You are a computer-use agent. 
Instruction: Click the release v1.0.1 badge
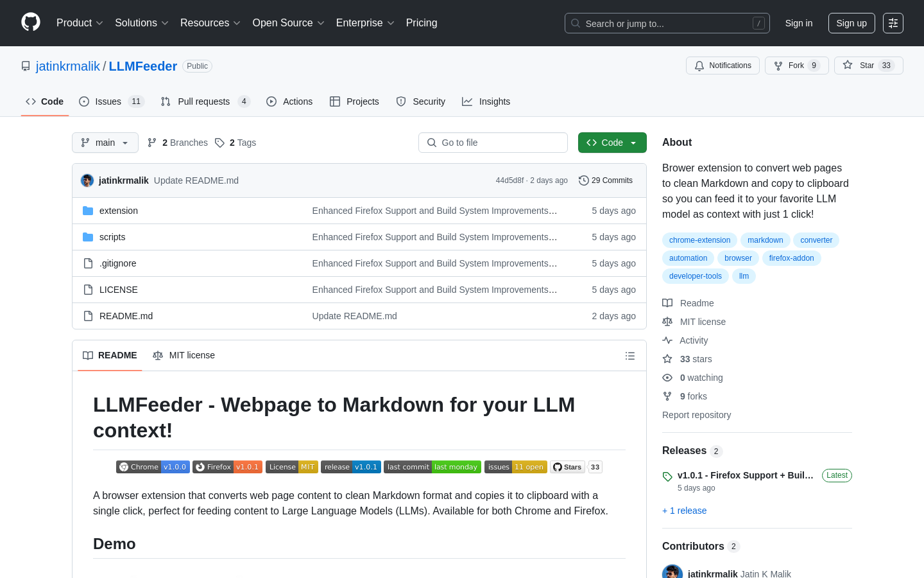pos(351,467)
